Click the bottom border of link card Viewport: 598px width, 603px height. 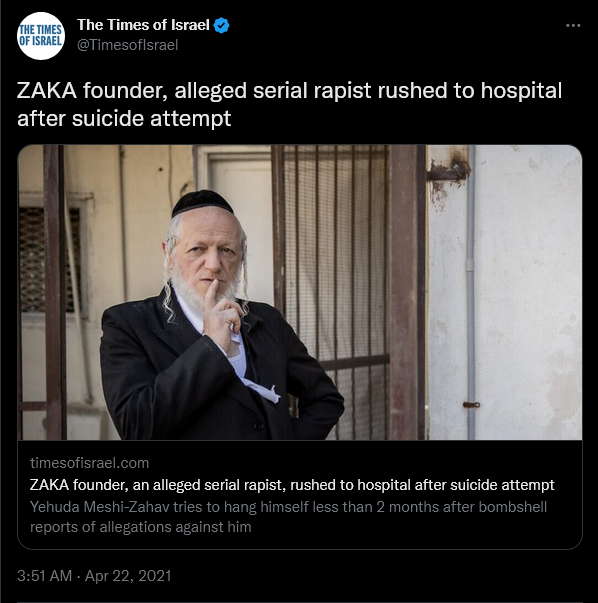coord(300,549)
